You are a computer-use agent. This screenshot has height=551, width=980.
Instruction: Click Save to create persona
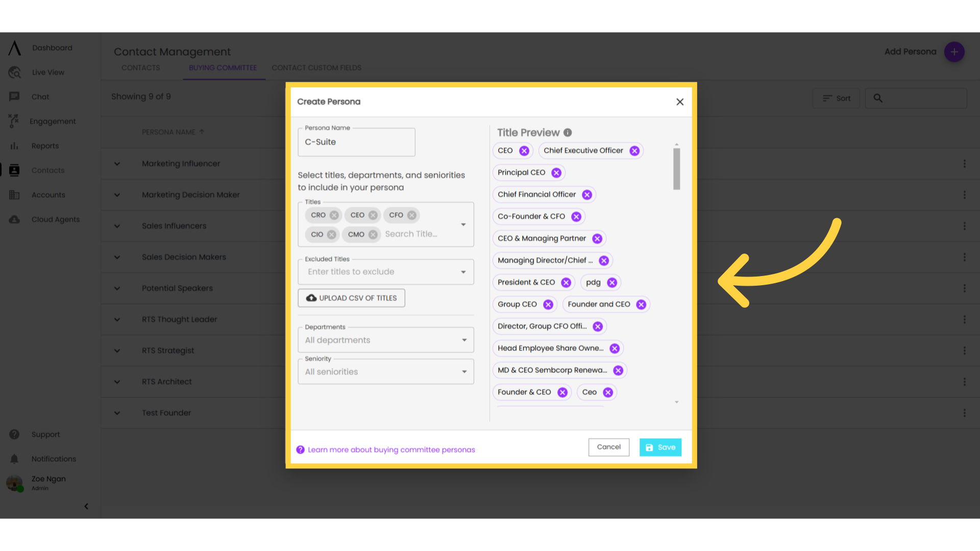pos(660,447)
